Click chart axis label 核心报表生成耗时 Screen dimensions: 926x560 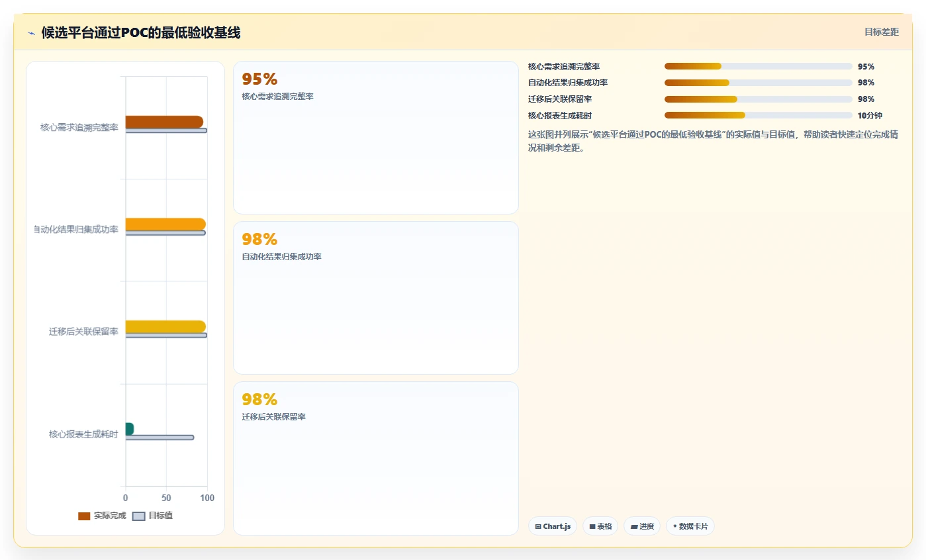click(x=83, y=434)
